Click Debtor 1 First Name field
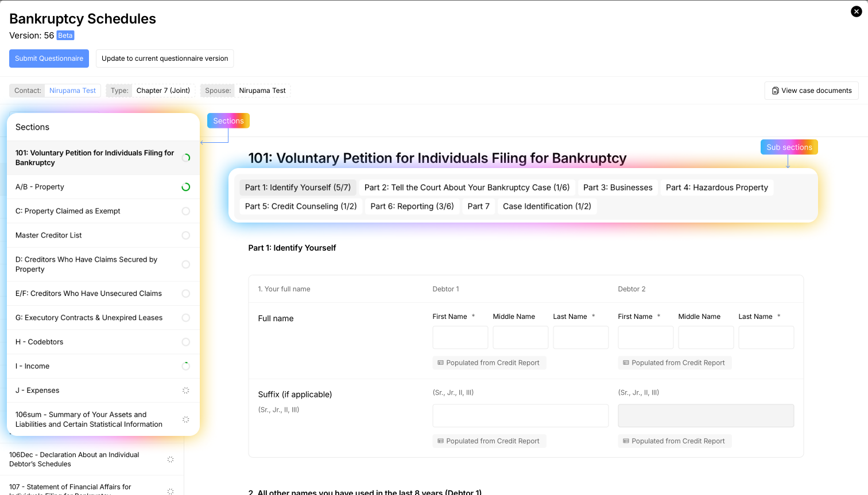 [x=460, y=337]
